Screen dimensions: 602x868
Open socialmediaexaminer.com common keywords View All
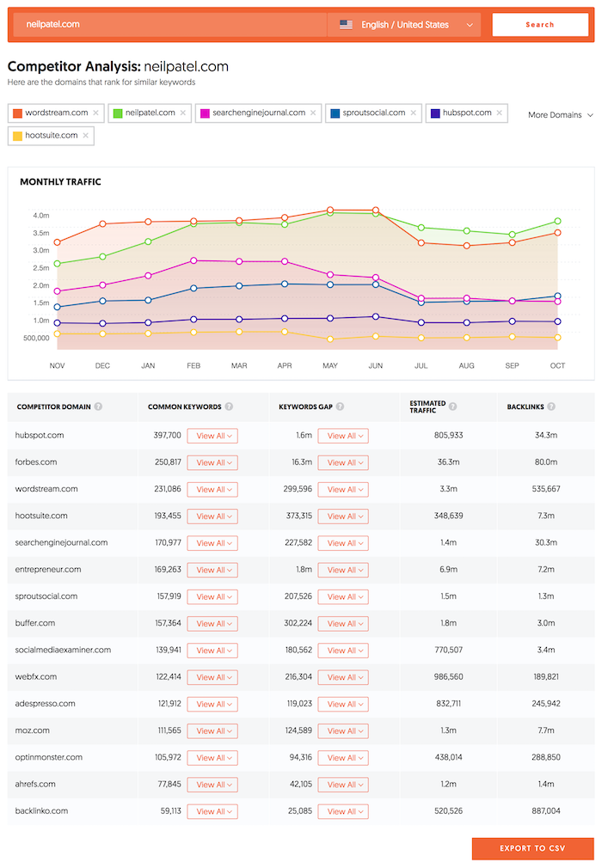(x=212, y=651)
